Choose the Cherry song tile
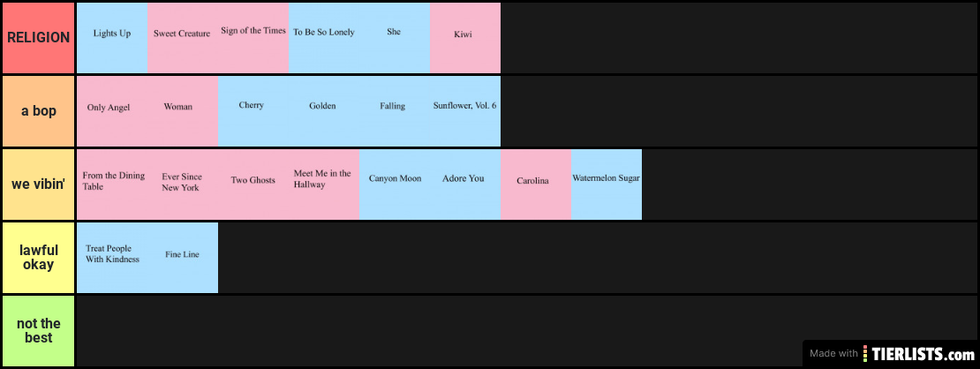 click(x=253, y=111)
